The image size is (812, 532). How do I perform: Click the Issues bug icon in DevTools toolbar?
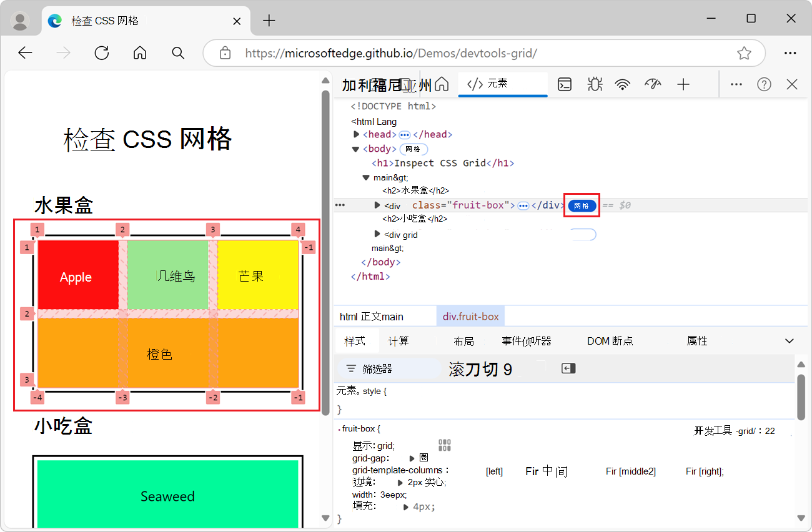595,84
